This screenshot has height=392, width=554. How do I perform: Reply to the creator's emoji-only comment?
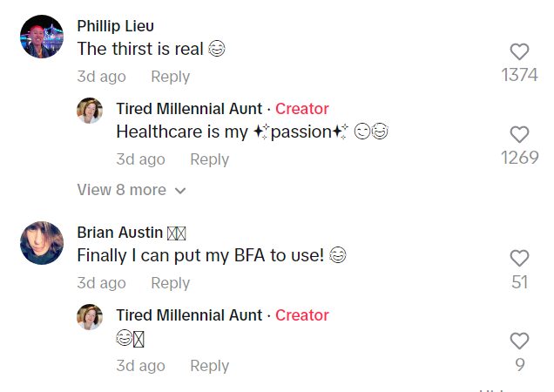click(209, 366)
